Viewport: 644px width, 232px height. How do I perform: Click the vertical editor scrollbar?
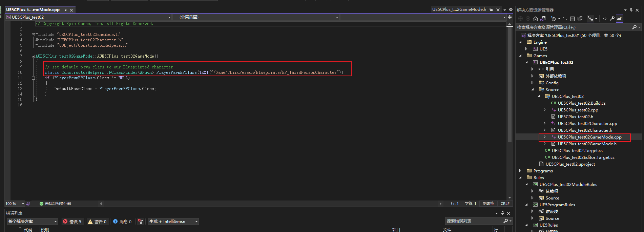(x=510, y=84)
